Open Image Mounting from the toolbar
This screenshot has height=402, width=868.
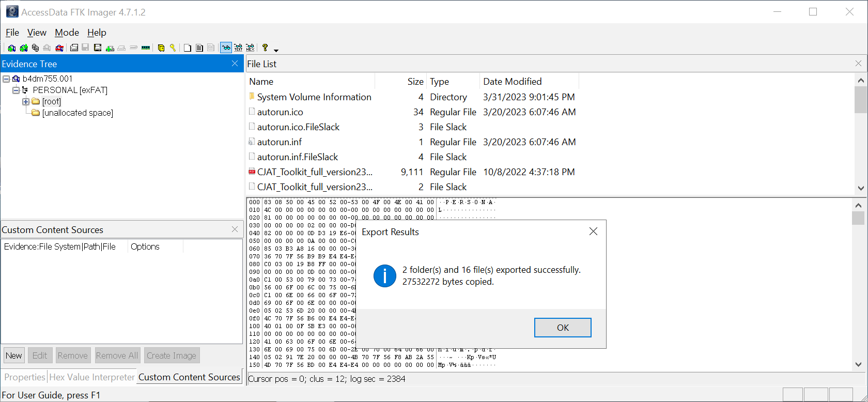(35, 48)
